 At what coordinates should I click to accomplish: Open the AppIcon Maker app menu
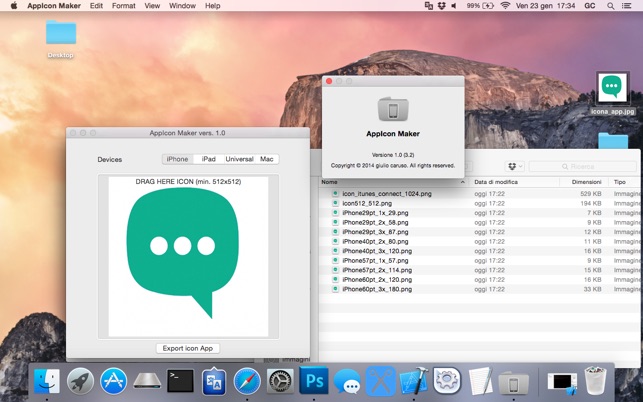[x=54, y=6]
